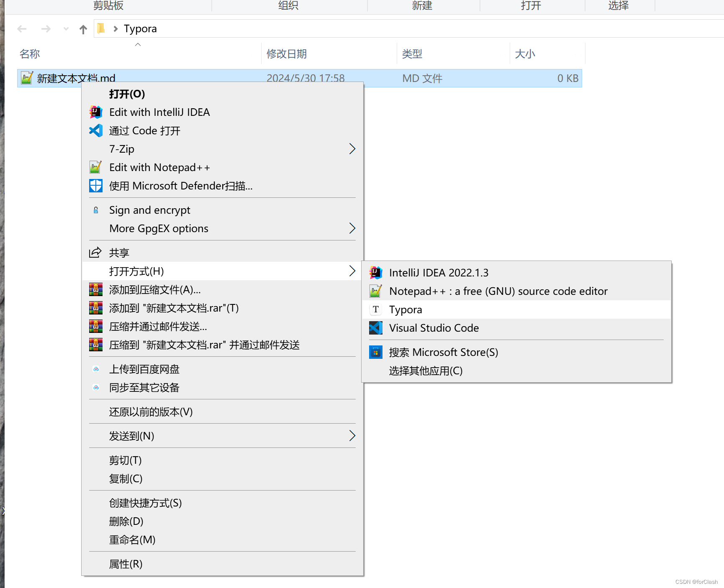Click the IntelliJ IDEA 2022.1.3 icon in submenu
Viewport: 724px width, 588px height.
point(376,273)
